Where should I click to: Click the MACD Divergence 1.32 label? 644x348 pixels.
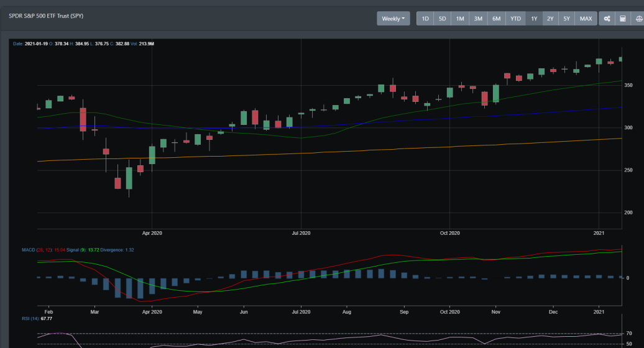coord(117,250)
